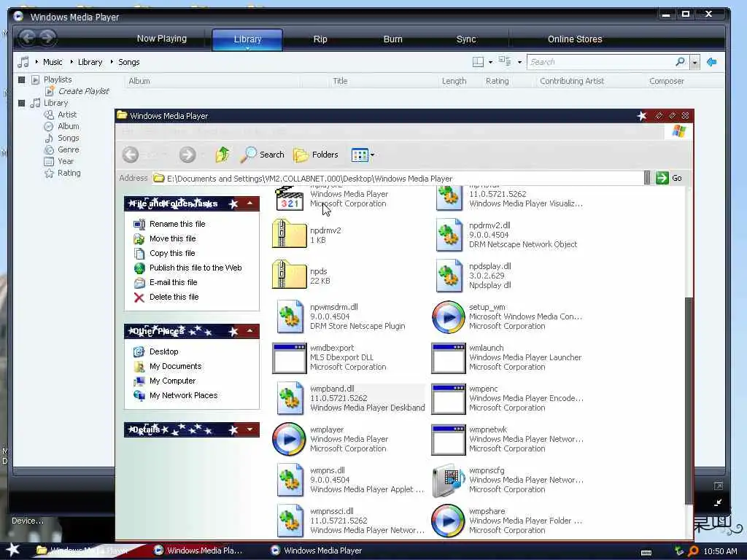Select the wmdbexport file icon
Viewport: 747px width, 560px height.
289,358
